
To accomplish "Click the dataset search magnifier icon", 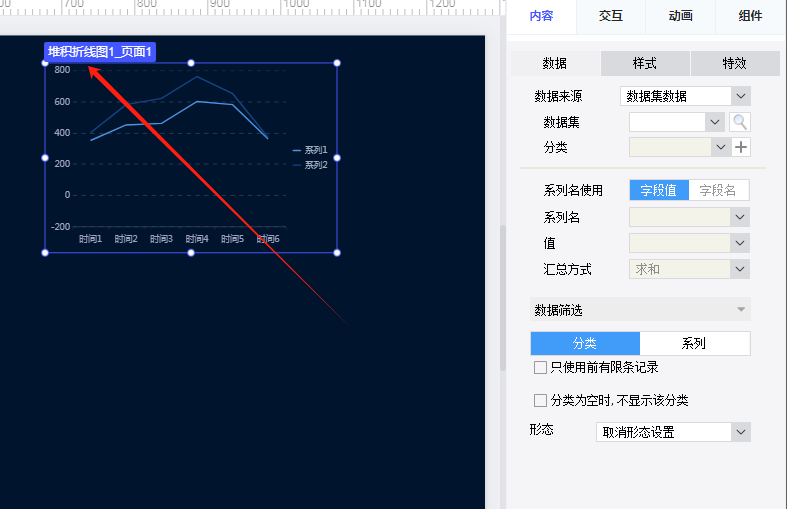I will pos(740,122).
